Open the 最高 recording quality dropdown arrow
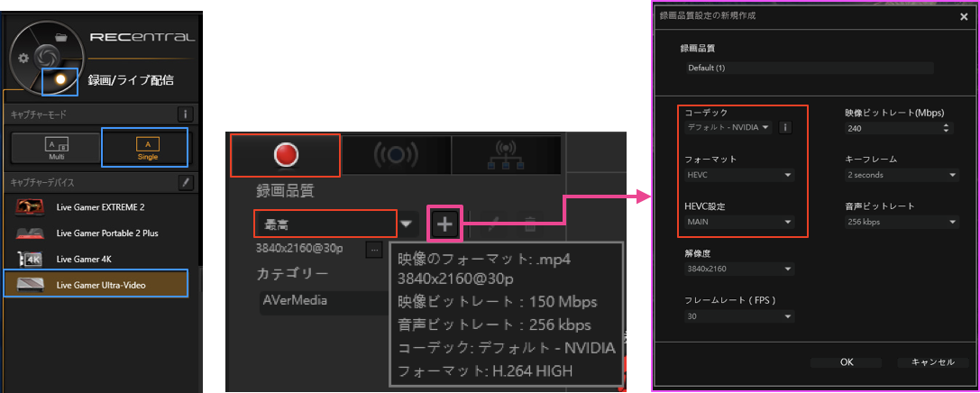The width and height of the screenshot is (980, 393). [407, 223]
